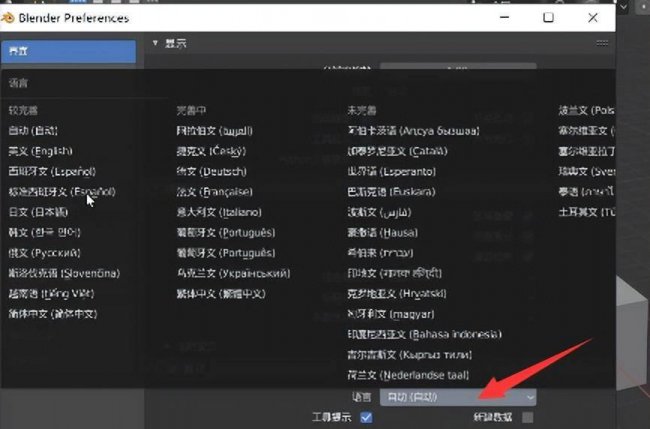Image resolution: width=650 pixels, height=429 pixels.
Task: Choose 韩文 Korean language entry
Action: pyautogui.click(x=44, y=233)
